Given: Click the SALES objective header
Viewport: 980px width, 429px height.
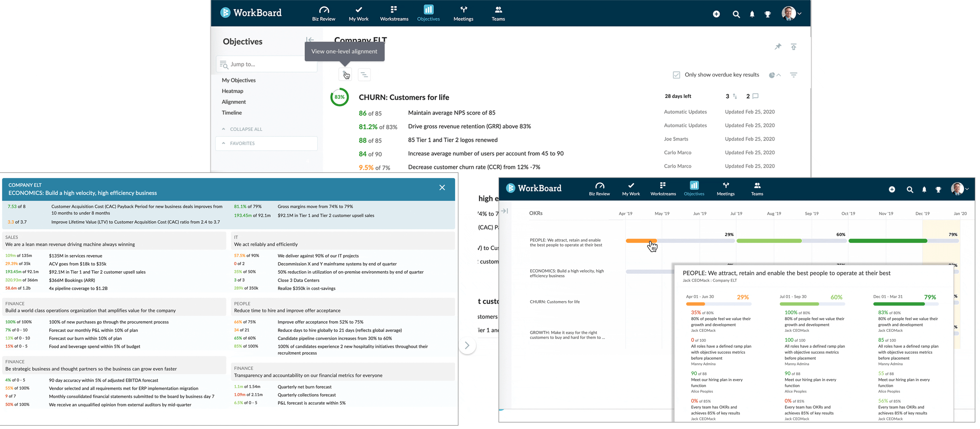Looking at the screenshot, I should 114,241.
